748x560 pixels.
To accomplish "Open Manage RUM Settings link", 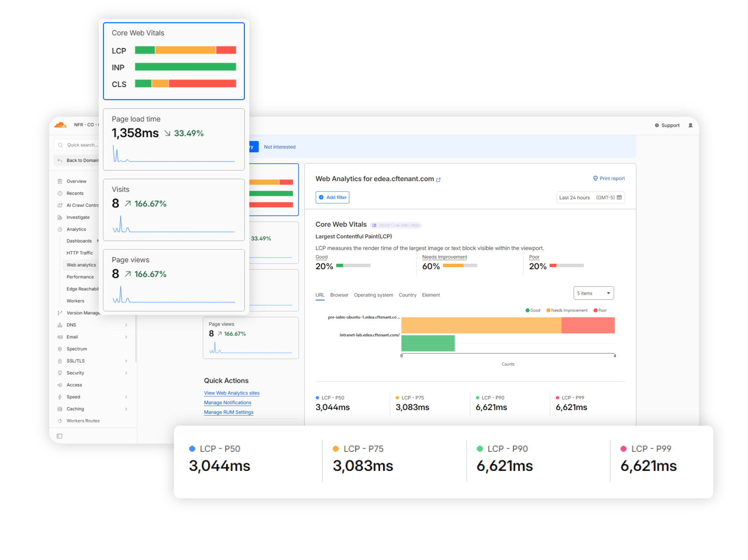I will coord(228,412).
